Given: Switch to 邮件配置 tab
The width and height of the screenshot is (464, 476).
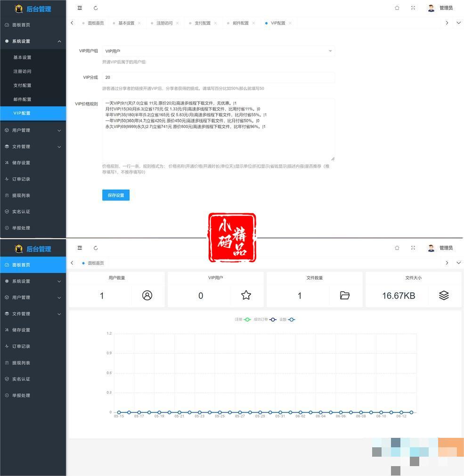Looking at the screenshot, I should 241,23.
